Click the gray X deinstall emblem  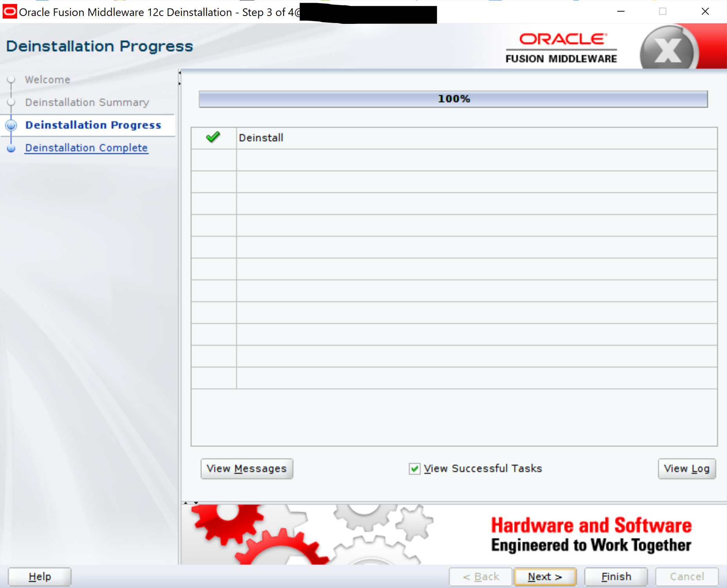669,49
